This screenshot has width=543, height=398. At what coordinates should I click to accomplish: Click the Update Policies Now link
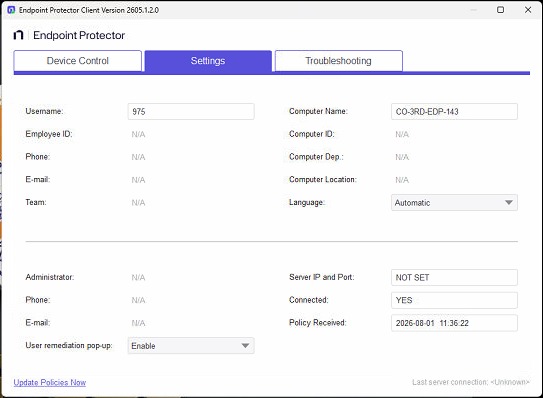(x=50, y=382)
